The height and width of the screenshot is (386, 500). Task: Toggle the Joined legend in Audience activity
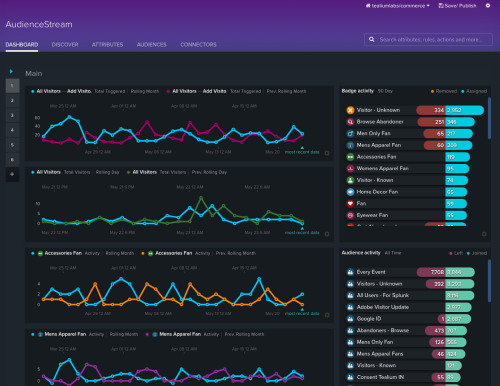click(x=477, y=253)
